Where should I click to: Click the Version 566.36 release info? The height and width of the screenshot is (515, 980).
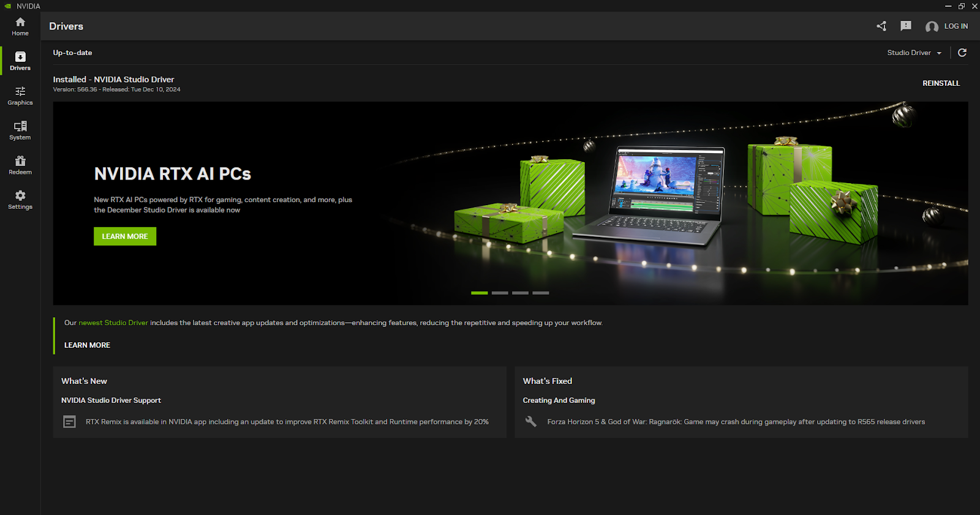click(116, 89)
